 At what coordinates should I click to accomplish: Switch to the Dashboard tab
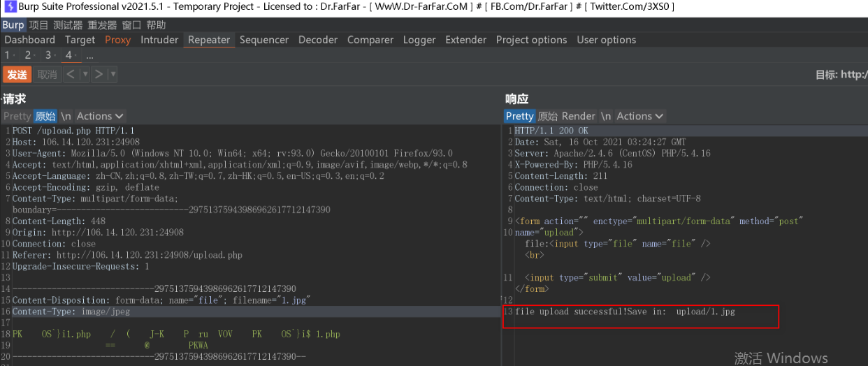pos(29,40)
